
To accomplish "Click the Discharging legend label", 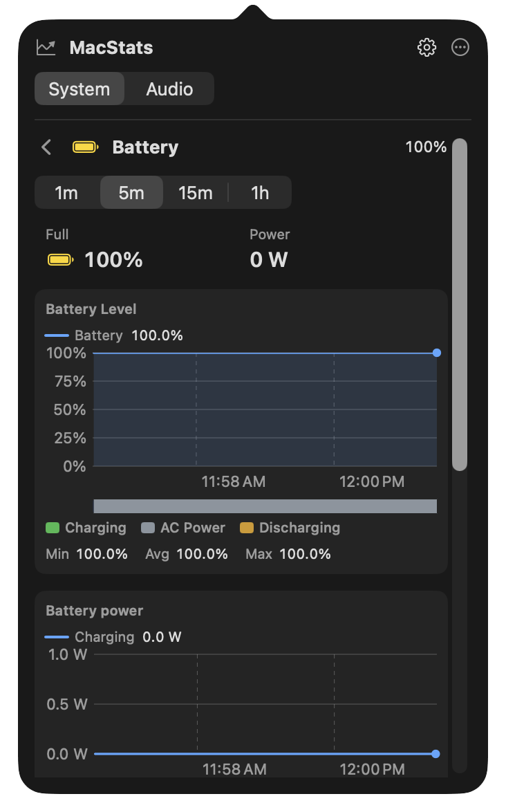I will 299,528.
